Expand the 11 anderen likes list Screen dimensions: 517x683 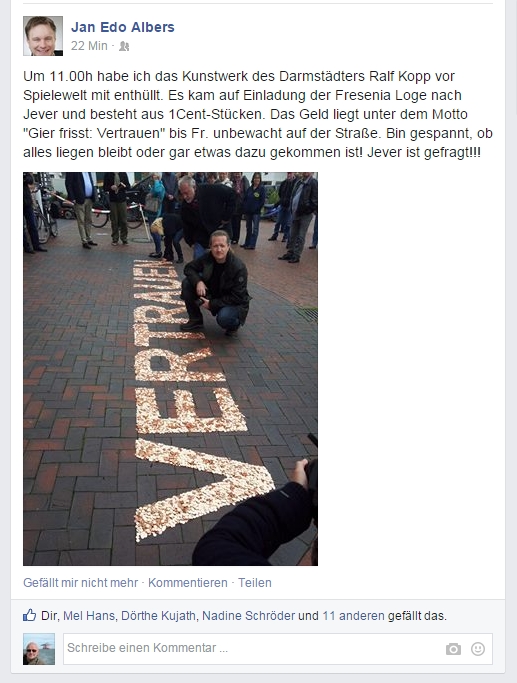click(353, 616)
